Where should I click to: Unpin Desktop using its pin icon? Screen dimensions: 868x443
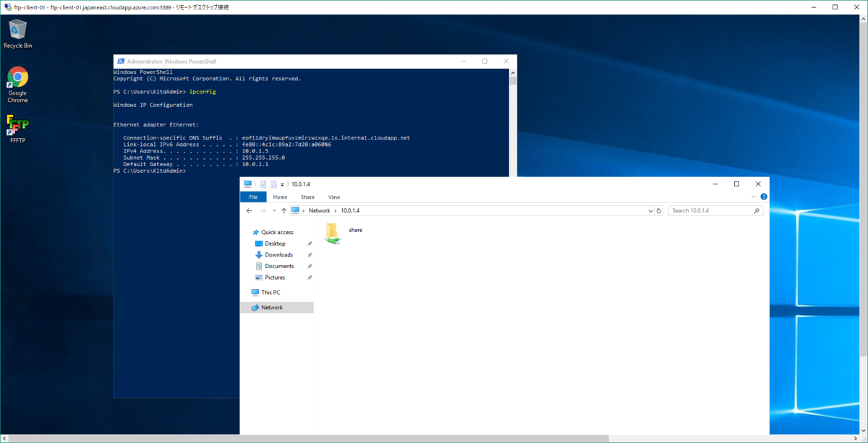point(310,244)
